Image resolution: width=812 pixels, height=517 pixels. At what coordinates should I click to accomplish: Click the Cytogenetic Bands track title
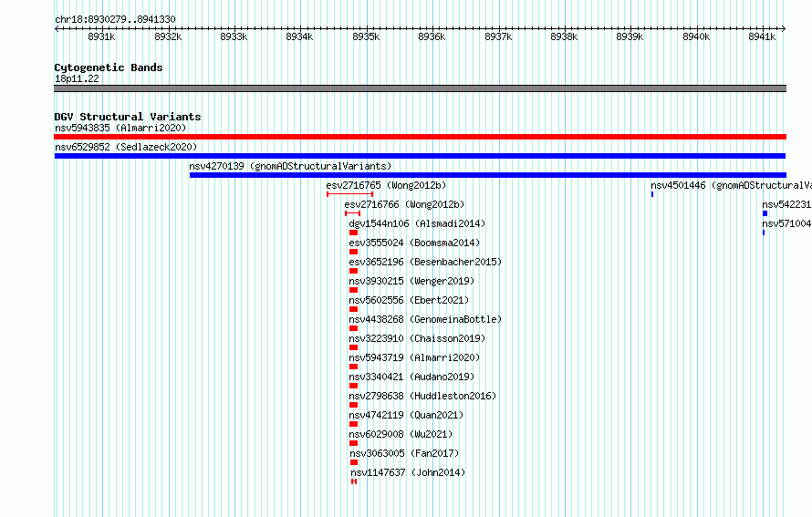point(109,67)
